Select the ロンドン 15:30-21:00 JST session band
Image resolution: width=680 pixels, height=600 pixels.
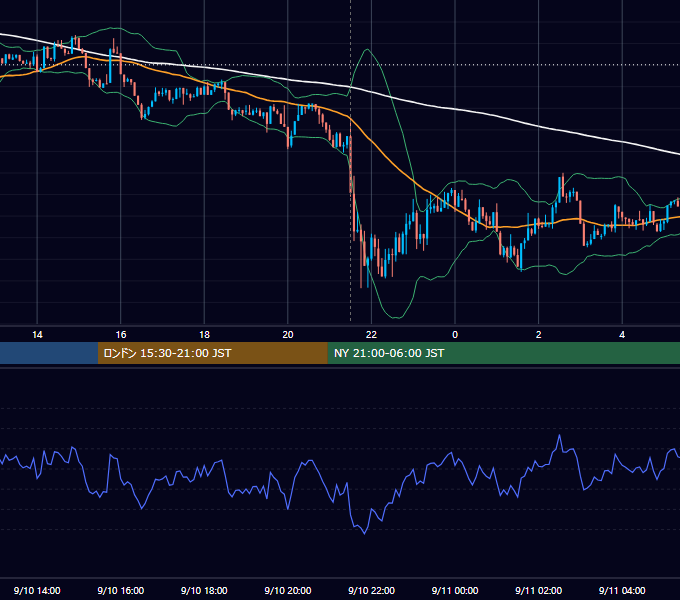click(x=212, y=353)
